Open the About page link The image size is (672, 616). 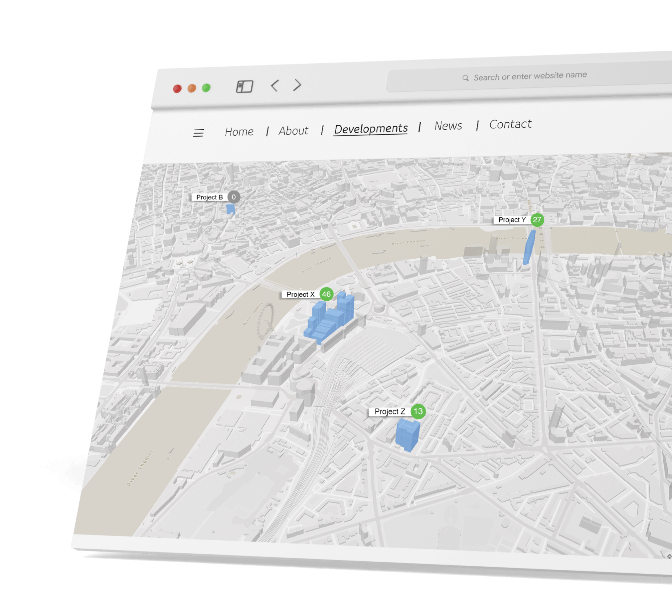coord(293,131)
